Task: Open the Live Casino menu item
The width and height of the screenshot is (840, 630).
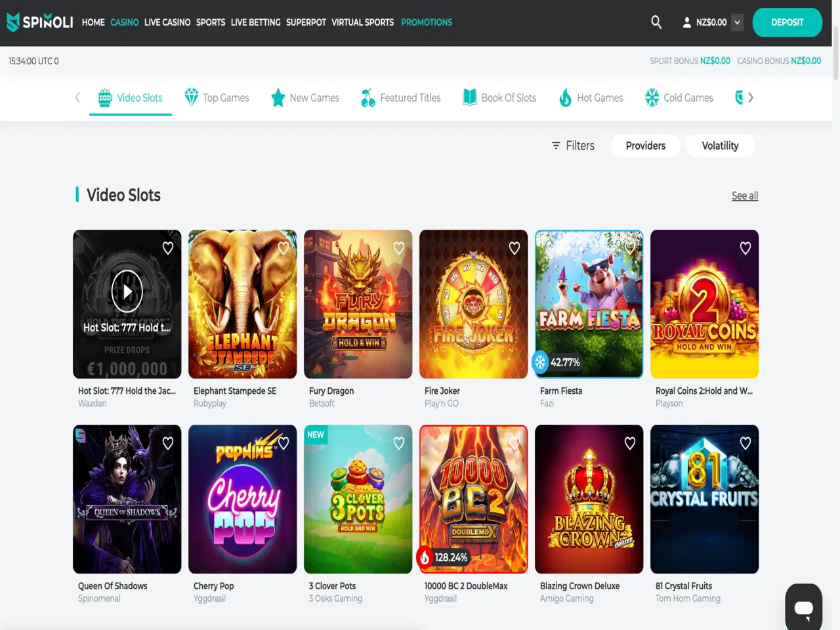Action: coord(167,22)
